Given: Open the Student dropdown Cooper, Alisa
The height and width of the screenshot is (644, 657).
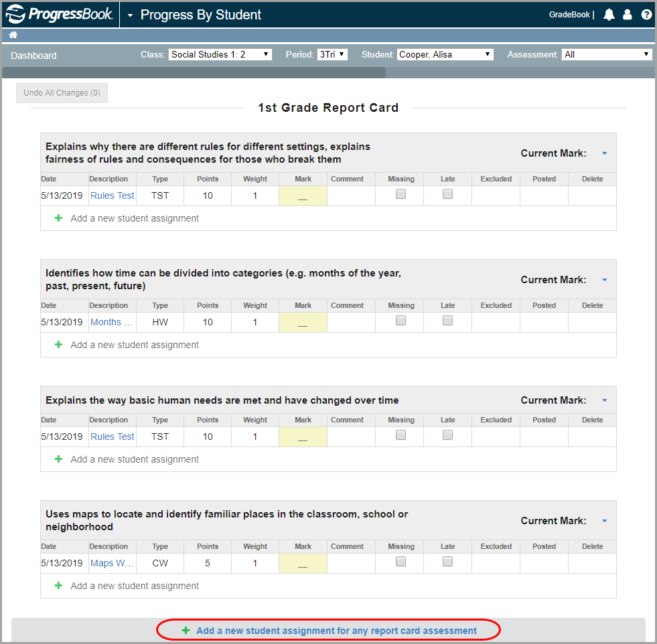Looking at the screenshot, I should [x=445, y=54].
